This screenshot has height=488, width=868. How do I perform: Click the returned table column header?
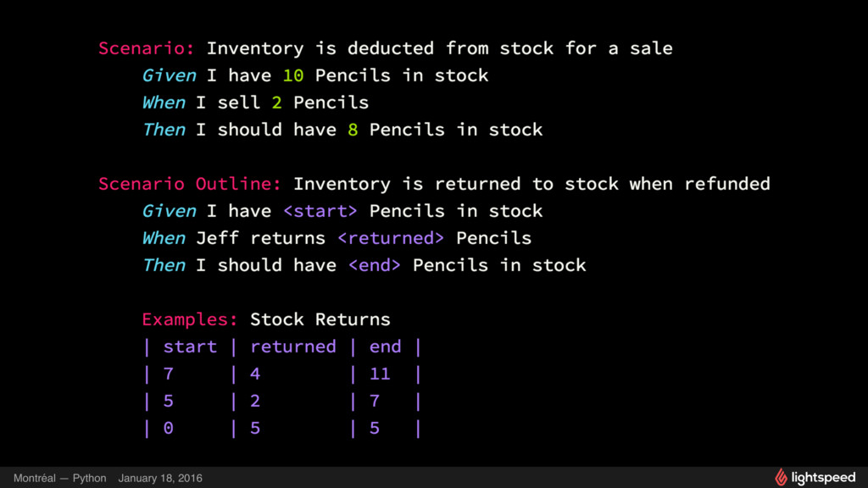point(292,347)
